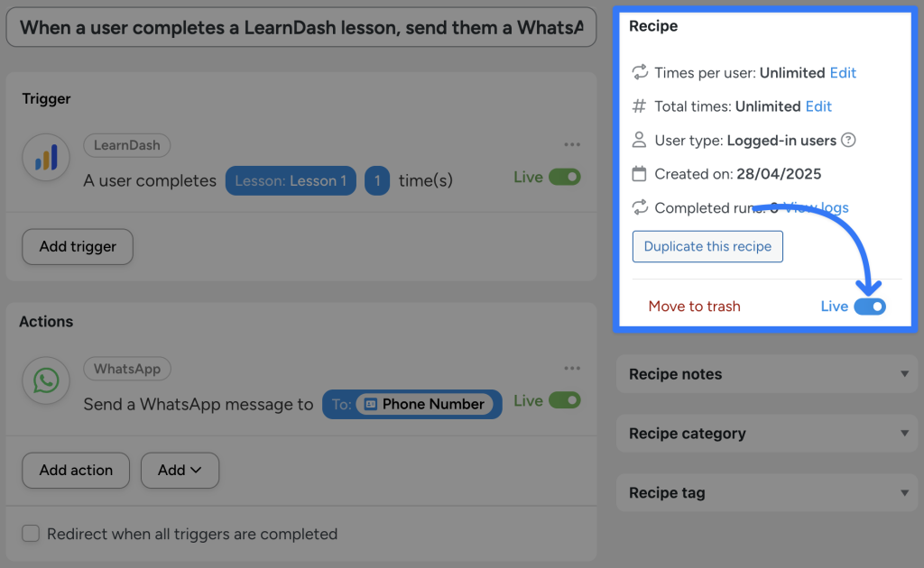
Task: Click the repeat icon beside Times per user
Action: (x=641, y=72)
